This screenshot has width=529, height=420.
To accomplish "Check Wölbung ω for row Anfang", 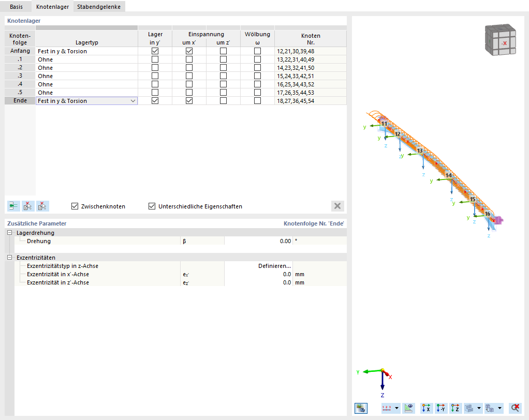I will click(257, 51).
